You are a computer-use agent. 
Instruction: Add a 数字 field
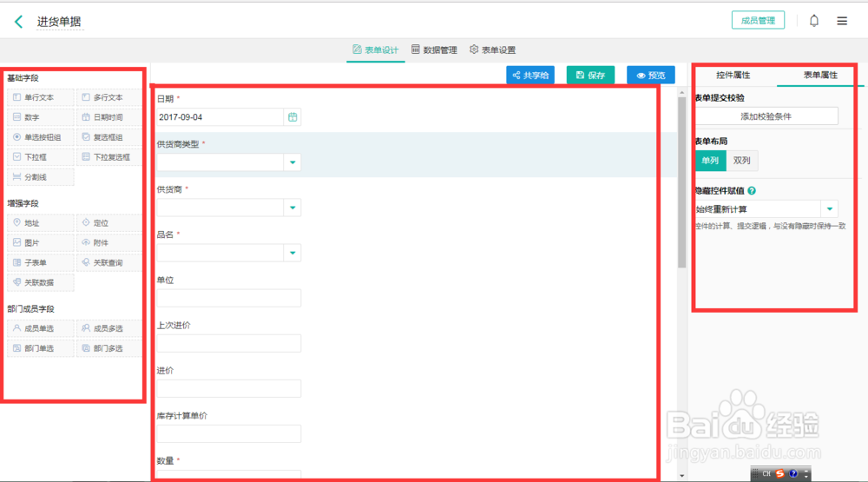[41, 117]
